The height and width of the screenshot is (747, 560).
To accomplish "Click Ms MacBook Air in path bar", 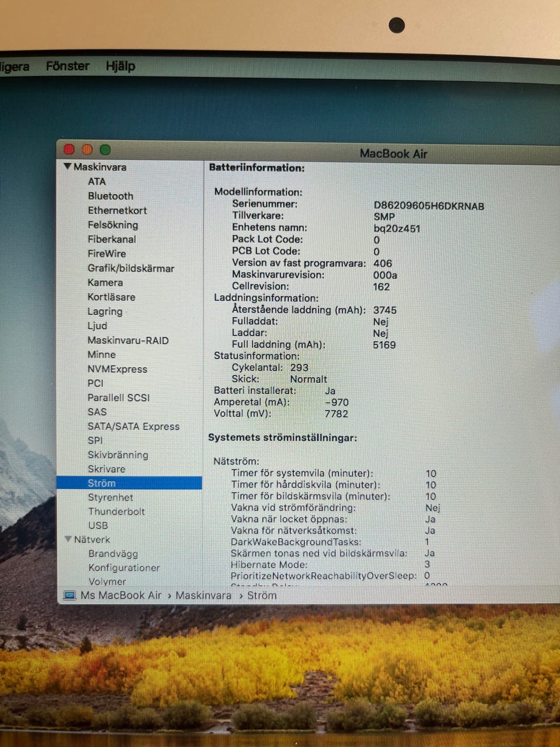I will 121,595.
